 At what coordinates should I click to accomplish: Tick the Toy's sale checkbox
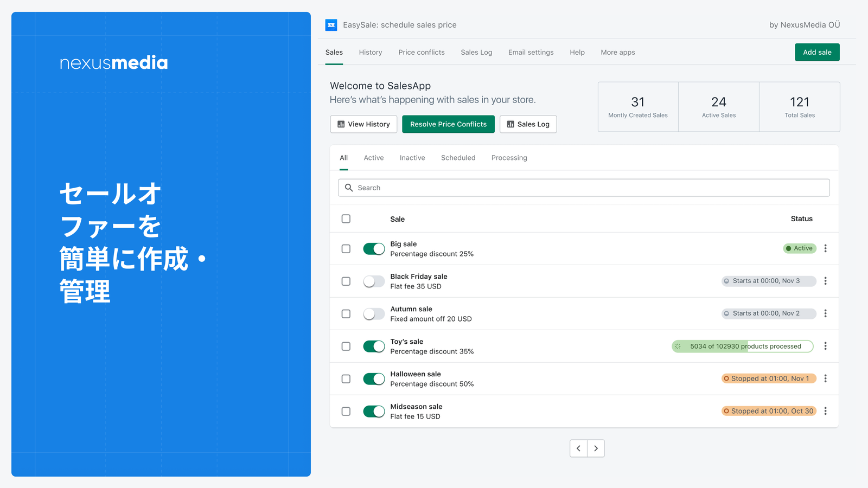(346, 346)
